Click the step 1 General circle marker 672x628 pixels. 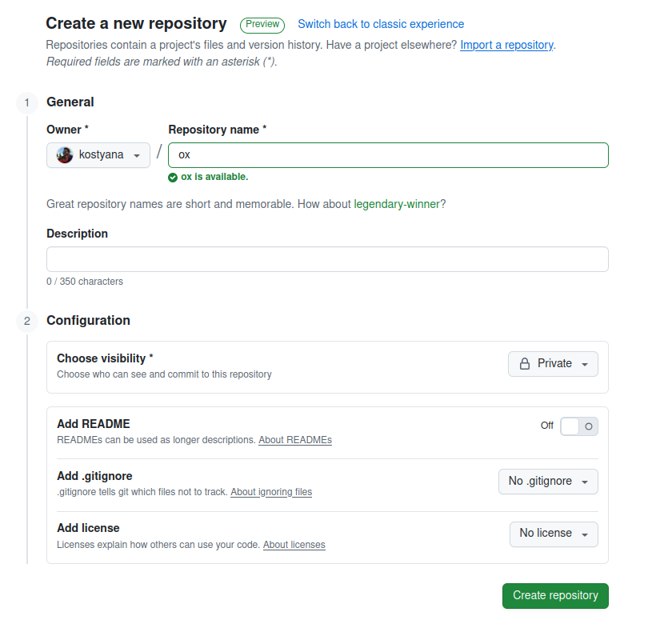pyautogui.click(x=26, y=102)
